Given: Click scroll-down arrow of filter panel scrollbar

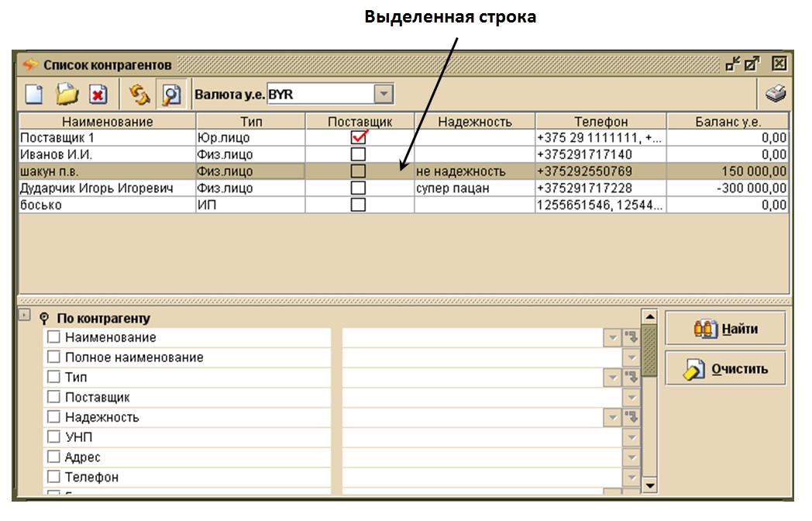Looking at the screenshot, I should pos(649,486).
